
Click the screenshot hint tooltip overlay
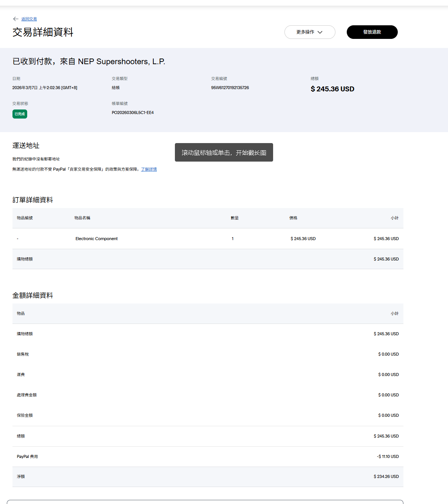coord(224,153)
